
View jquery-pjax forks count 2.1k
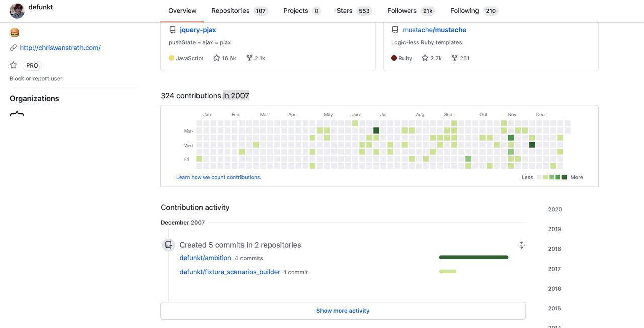256,58
